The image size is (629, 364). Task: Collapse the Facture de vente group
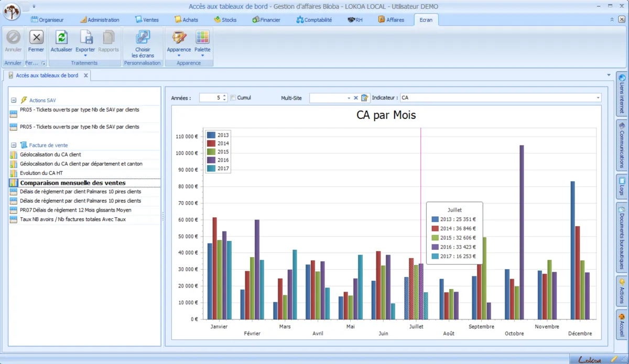(14, 145)
